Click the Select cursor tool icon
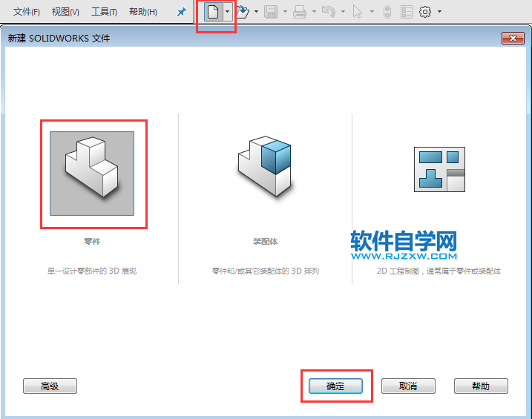 pos(358,12)
